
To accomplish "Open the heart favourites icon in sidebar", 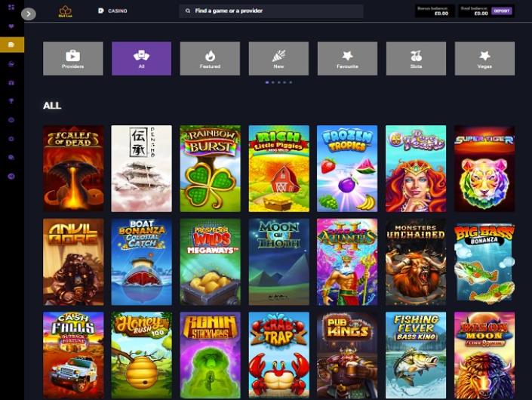I will coord(11,26).
